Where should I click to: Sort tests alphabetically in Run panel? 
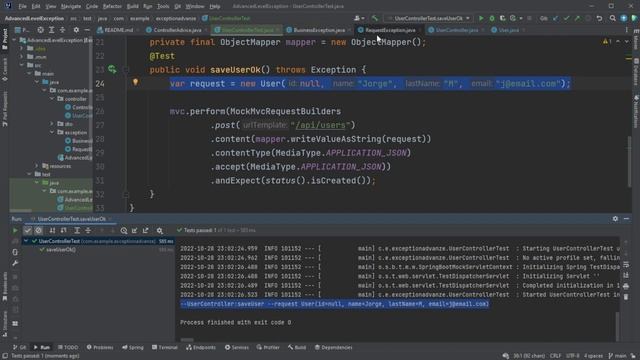tap(52, 231)
